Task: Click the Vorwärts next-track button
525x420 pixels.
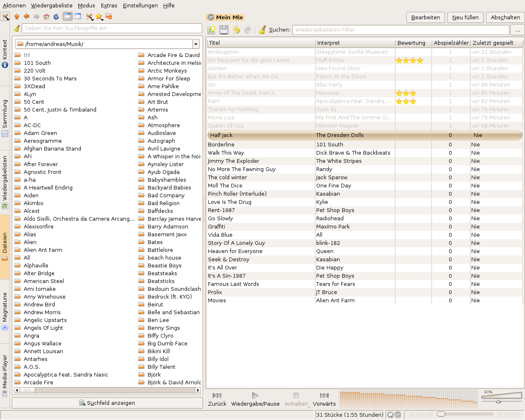Action: point(324,399)
